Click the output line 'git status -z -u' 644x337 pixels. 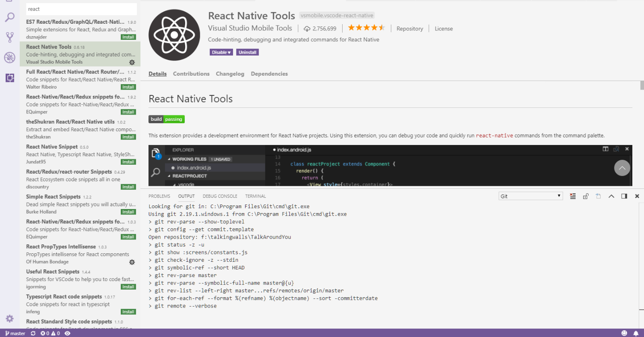coord(176,244)
